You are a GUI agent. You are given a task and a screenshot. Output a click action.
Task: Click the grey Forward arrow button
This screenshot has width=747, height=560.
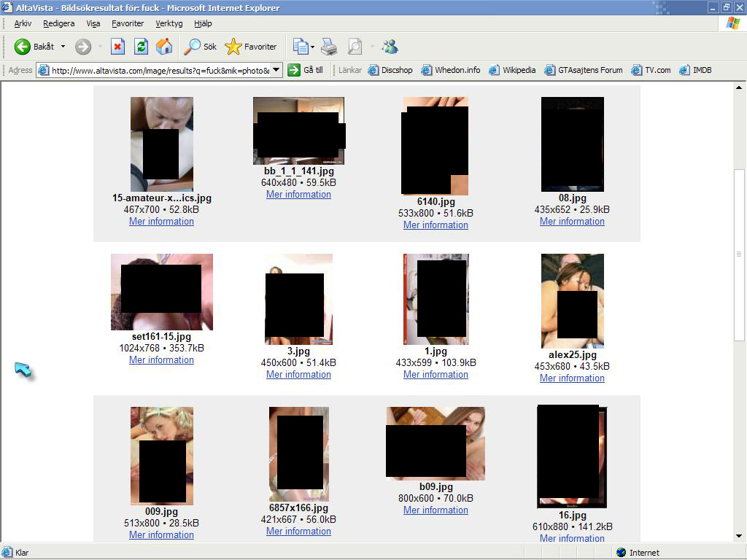coord(83,47)
